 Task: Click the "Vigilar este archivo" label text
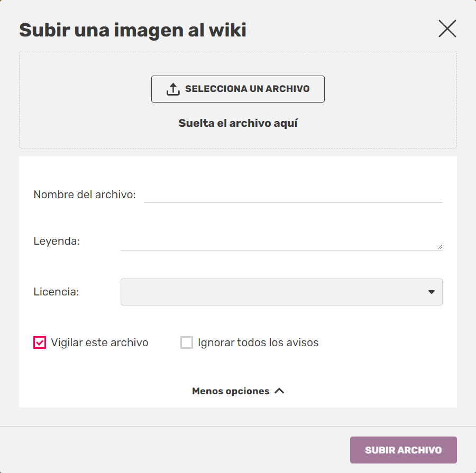click(99, 342)
